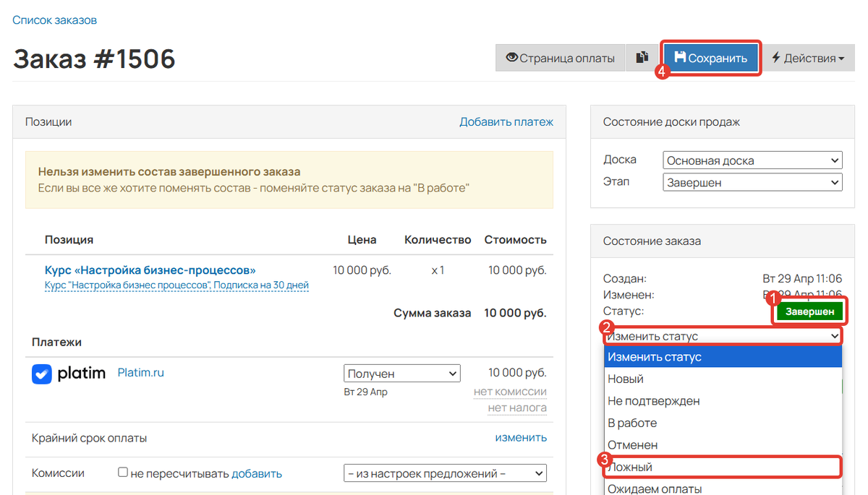Click добавить commission link
Screen dimensions: 868x495
tap(257, 474)
